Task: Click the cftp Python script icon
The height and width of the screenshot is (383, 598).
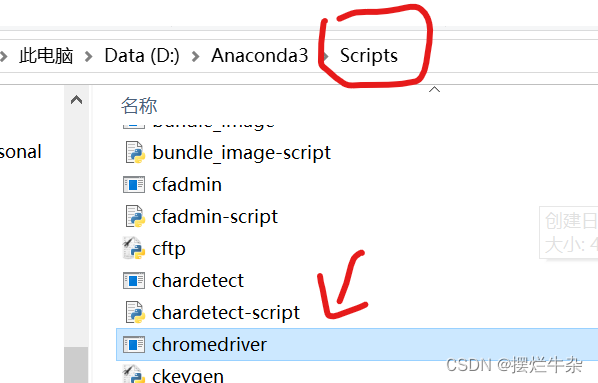Action: (134, 248)
